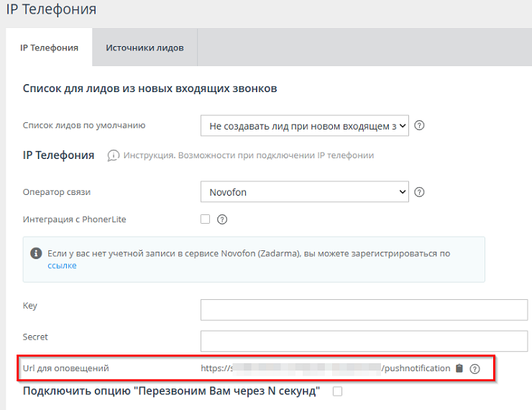Screen dimensions: 532x410
Task: Click the "Подключить опцию" callback heading label
Action: [171, 391]
